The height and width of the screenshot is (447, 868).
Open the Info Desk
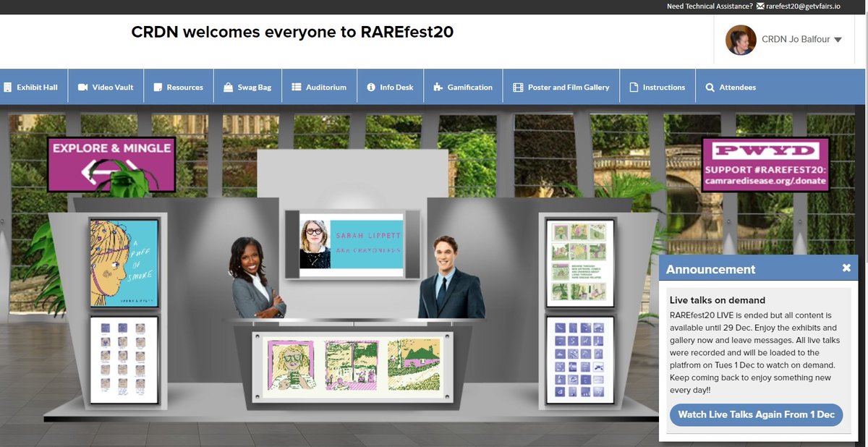pyautogui.click(x=390, y=88)
